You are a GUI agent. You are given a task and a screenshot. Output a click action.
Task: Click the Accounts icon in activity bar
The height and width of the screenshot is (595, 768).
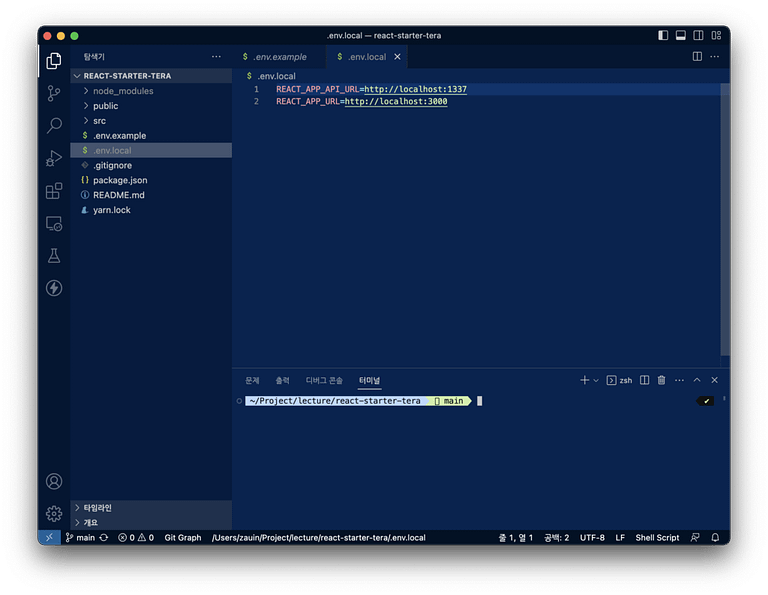pos(54,481)
